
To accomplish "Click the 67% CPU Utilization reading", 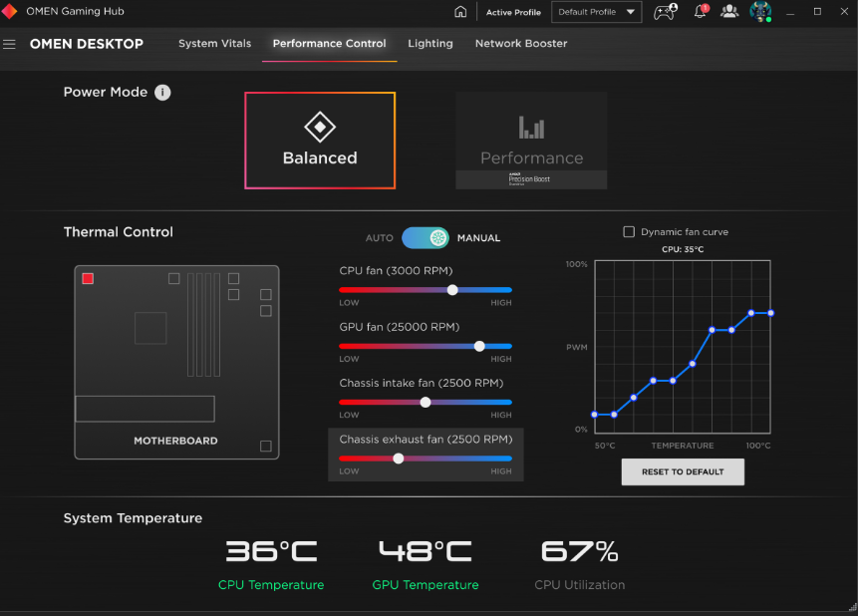I will pos(580,551).
